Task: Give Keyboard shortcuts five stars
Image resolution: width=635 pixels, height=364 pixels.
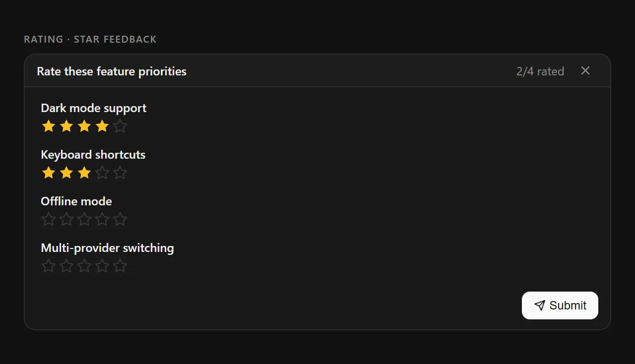Action: coord(120,173)
